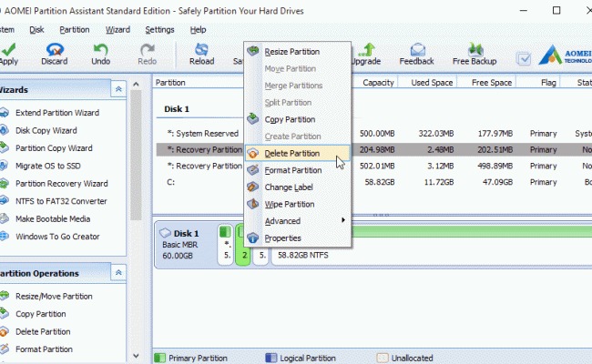The width and height of the screenshot is (592, 364).
Task: Click the Delete Partition menu icon
Action: coord(253,153)
